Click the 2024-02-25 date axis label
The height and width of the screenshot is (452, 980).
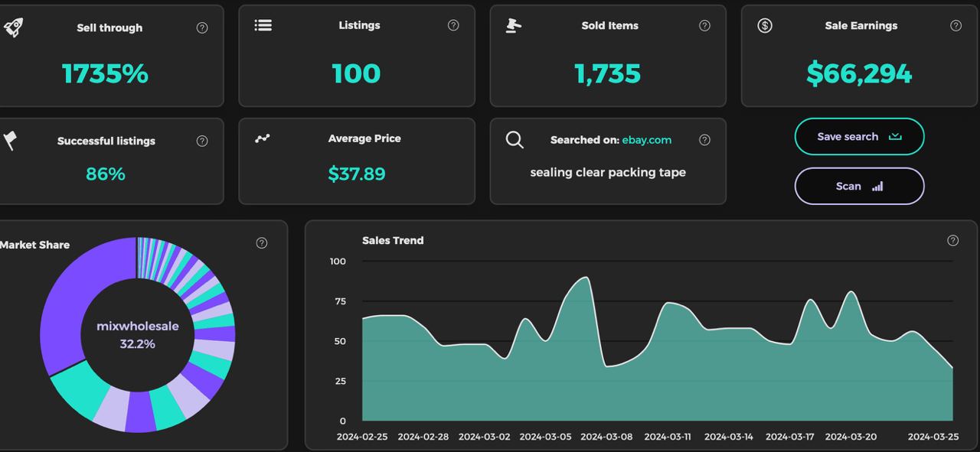(362, 437)
